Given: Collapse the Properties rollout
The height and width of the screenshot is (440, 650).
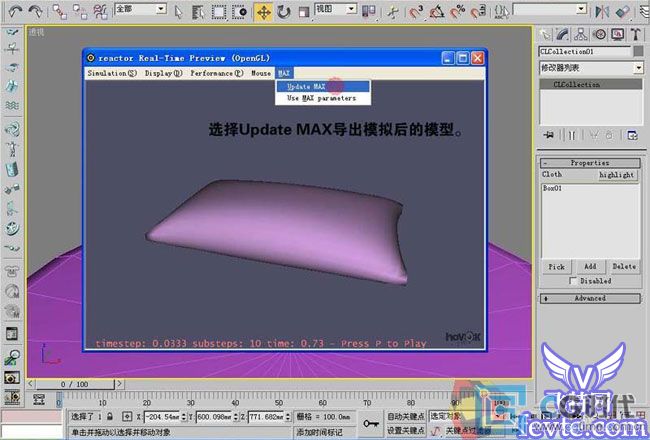Looking at the screenshot, I should click(x=590, y=163).
